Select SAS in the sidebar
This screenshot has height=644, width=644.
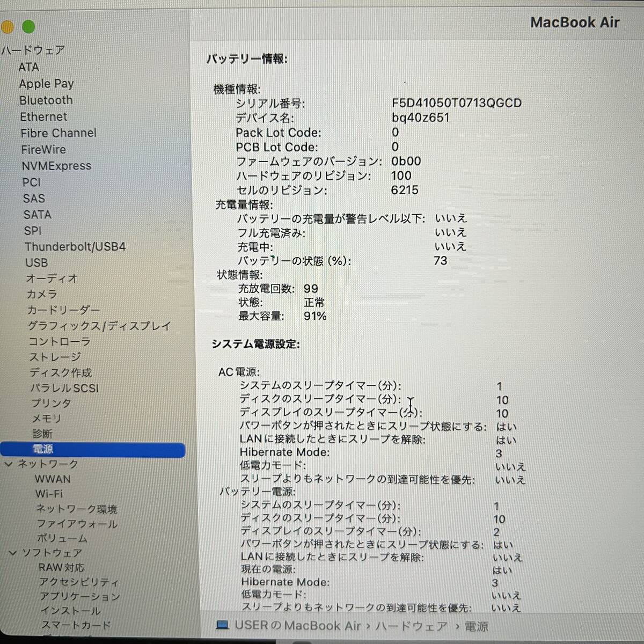[x=34, y=199]
